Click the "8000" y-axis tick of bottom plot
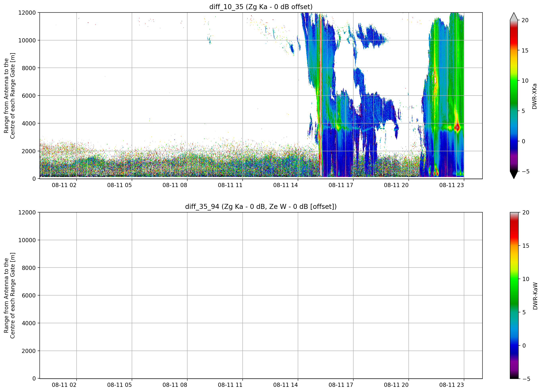Image resolution: width=542 pixels, height=392 pixels. tap(29, 268)
